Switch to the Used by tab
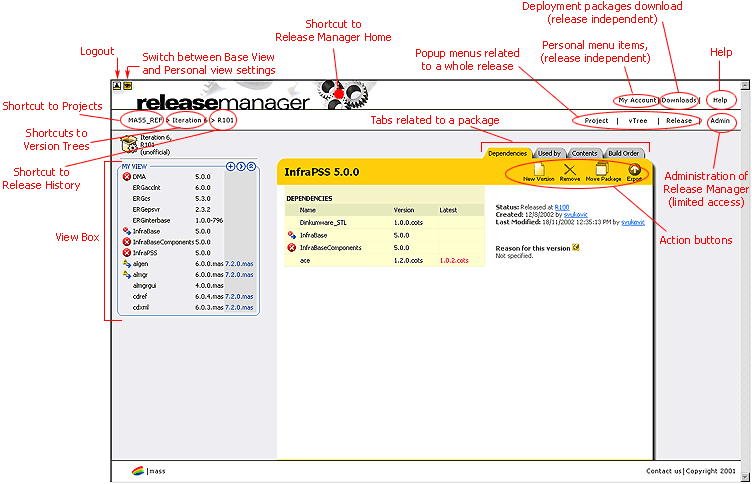This screenshot has width=752, height=484. pyautogui.click(x=549, y=153)
